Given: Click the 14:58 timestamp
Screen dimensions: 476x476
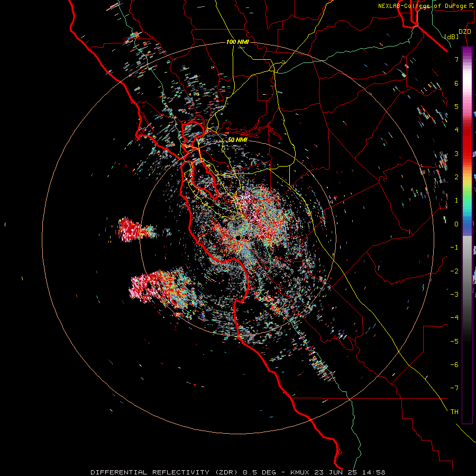Looking at the screenshot, I should pos(374,472).
